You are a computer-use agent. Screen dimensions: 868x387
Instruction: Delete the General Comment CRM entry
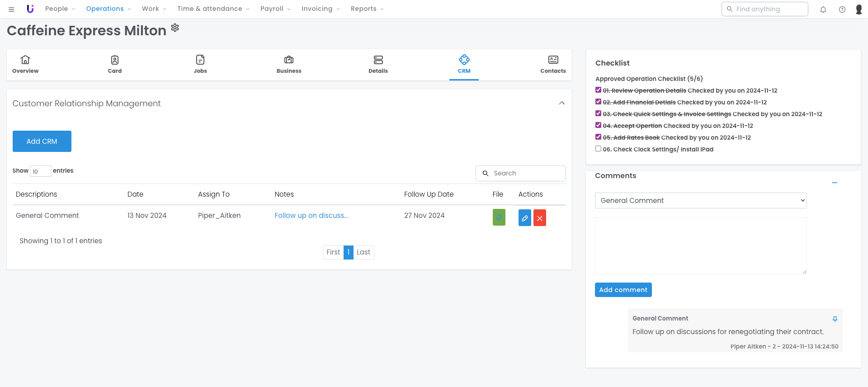(x=540, y=218)
